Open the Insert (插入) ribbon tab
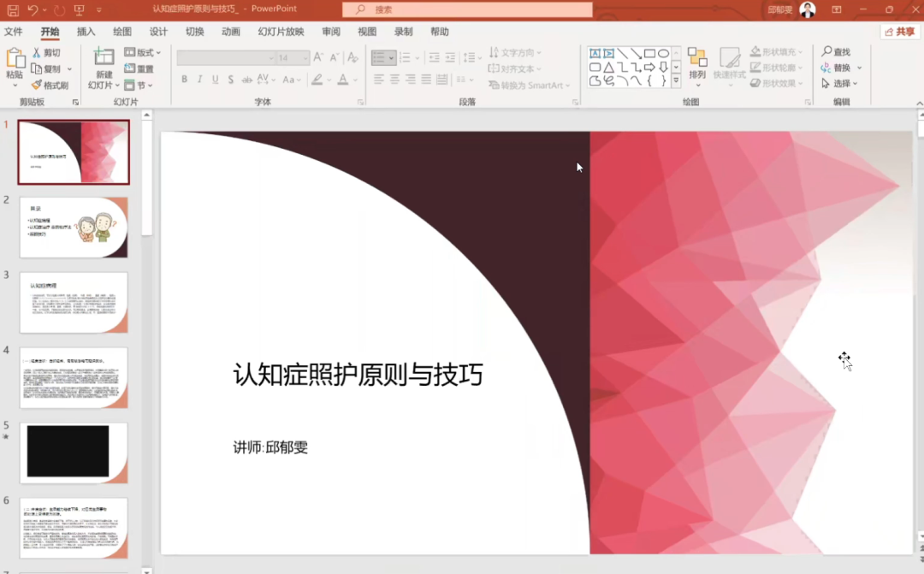This screenshot has height=574, width=924. coord(86,32)
